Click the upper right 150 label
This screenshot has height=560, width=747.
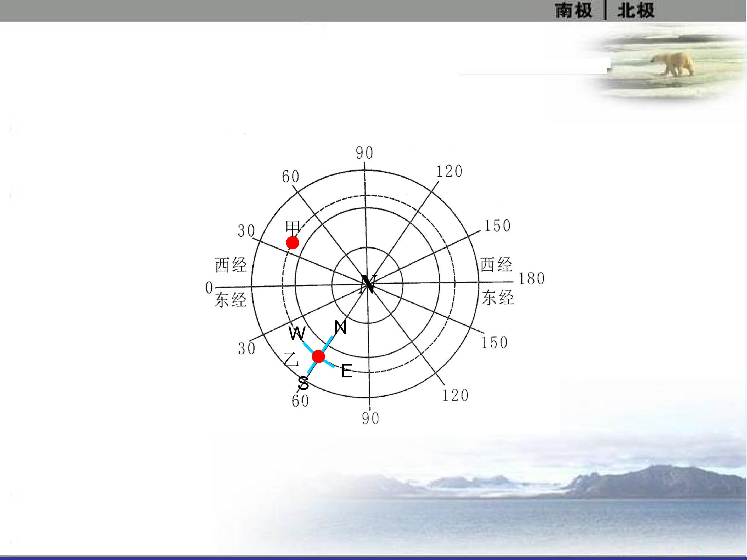497,226
